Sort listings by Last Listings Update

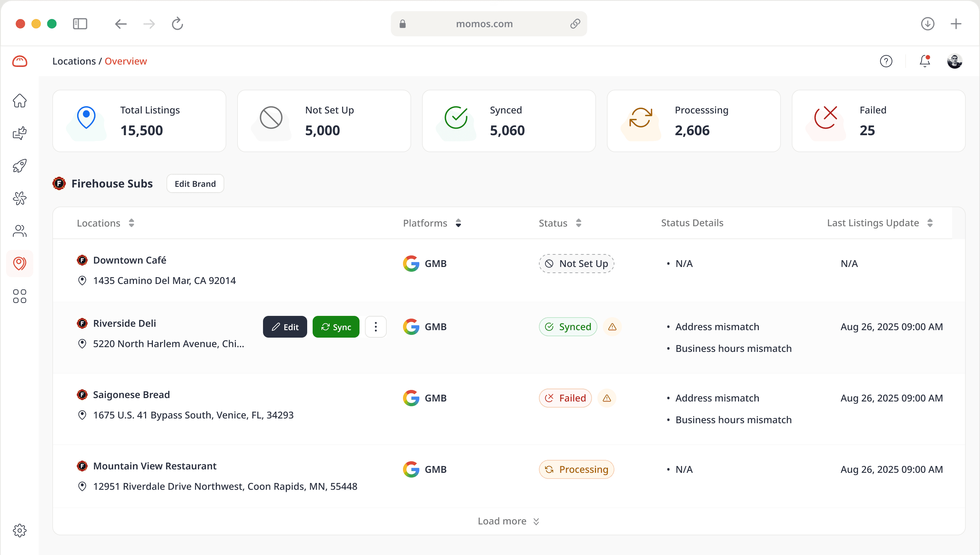(930, 223)
